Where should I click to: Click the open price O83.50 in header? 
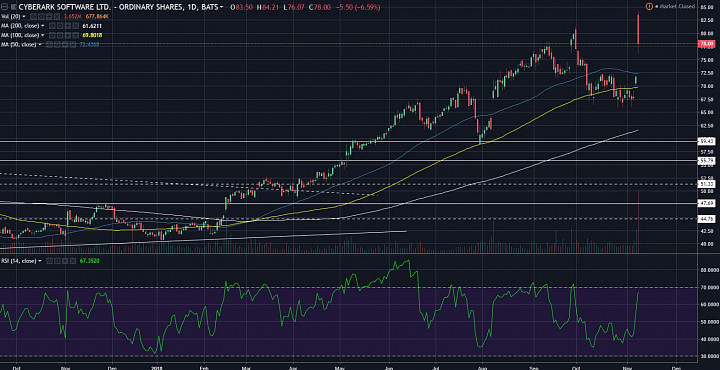(242, 7)
